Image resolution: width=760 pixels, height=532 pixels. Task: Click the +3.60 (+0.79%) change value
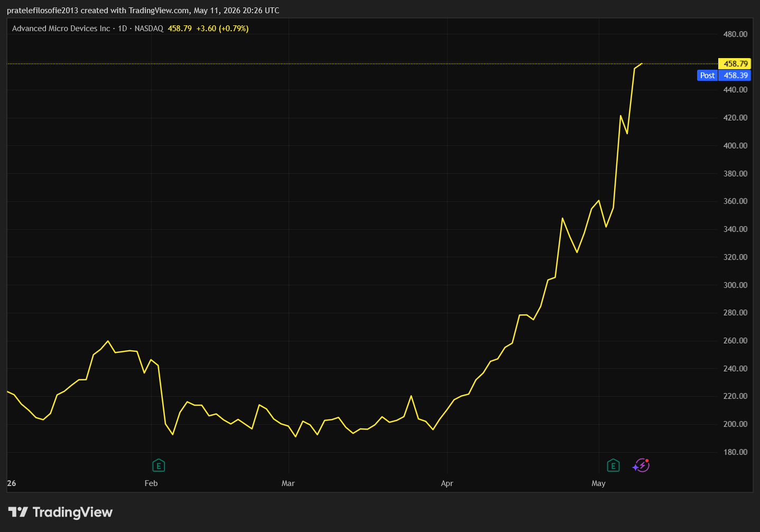[223, 29]
